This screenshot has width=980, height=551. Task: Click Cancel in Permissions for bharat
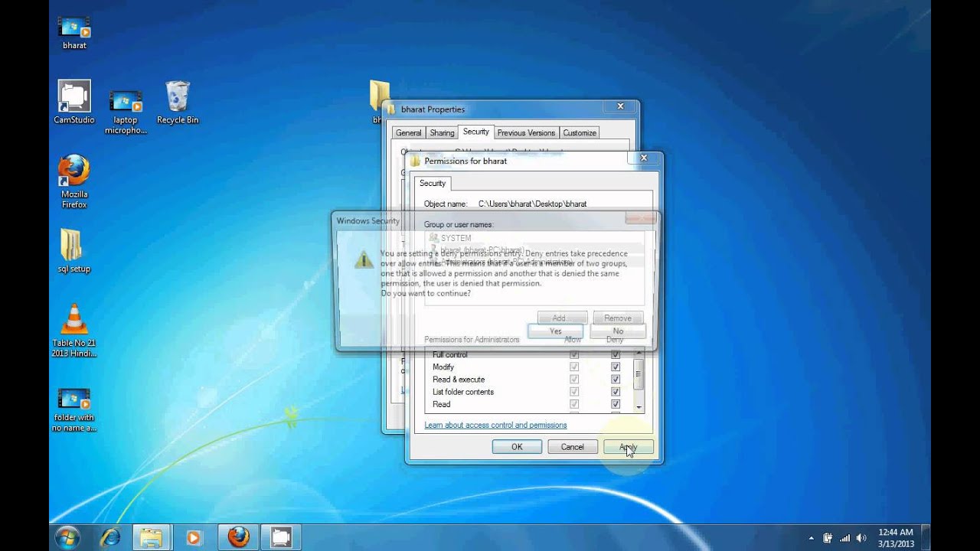pyautogui.click(x=573, y=447)
